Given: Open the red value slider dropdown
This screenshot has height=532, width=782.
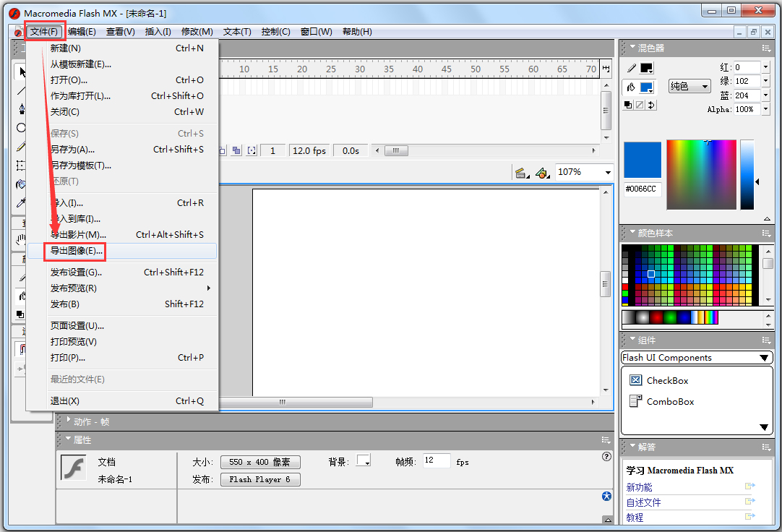Looking at the screenshot, I should pyautogui.click(x=765, y=66).
